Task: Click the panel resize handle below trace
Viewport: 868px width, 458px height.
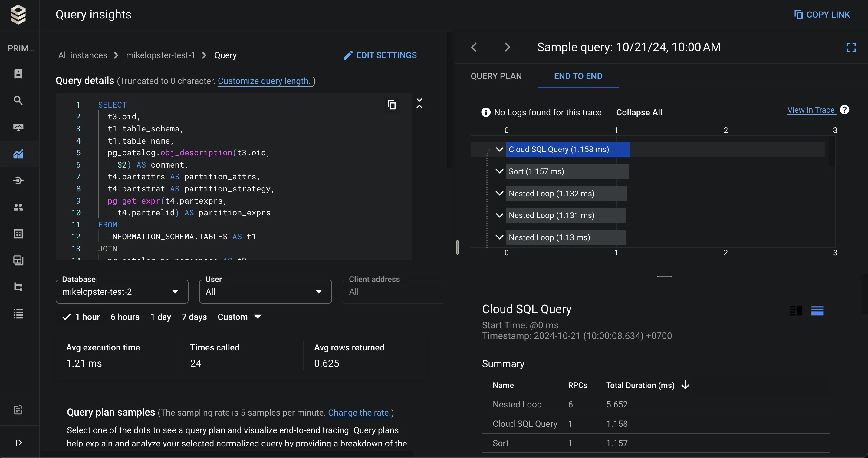Action: [x=664, y=277]
